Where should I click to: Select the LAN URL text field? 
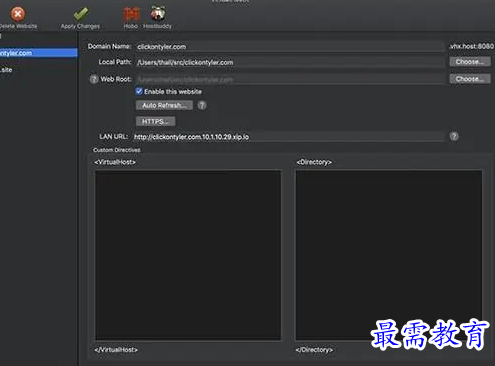tap(289, 137)
